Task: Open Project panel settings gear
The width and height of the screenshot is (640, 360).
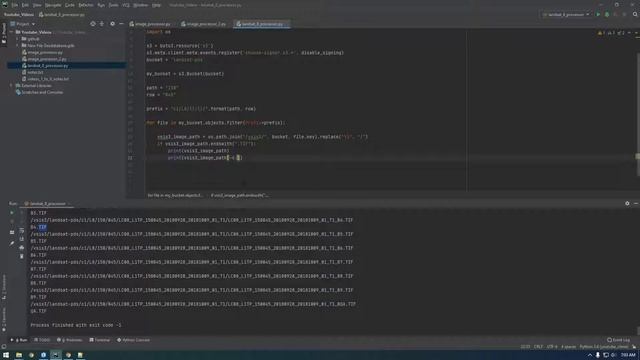Action: pyautogui.click(x=113, y=24)
